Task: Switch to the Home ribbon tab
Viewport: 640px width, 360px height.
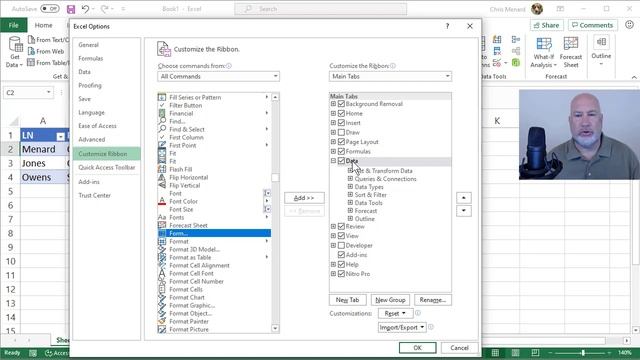Action: point(43,25)
